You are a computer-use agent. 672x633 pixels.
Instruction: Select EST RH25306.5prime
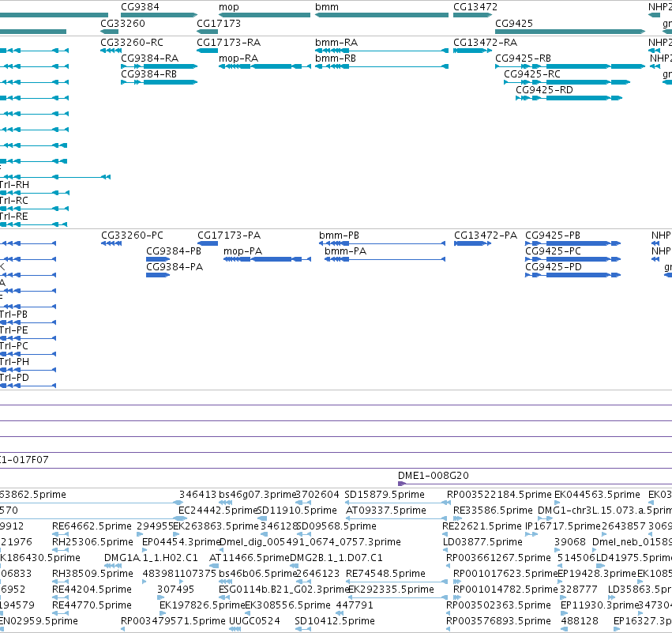tap(60, 550)
